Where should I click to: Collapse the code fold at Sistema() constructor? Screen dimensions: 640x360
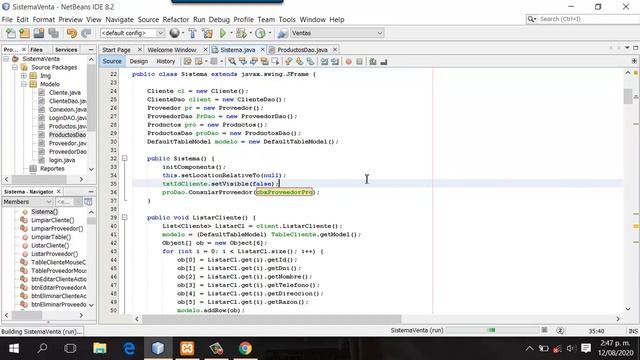point(124,158)
